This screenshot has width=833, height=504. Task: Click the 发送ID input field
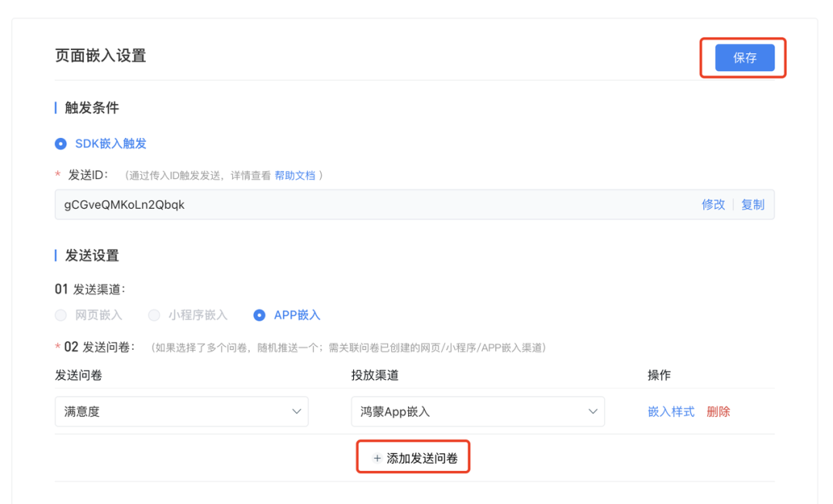click(x=370, y=205)
